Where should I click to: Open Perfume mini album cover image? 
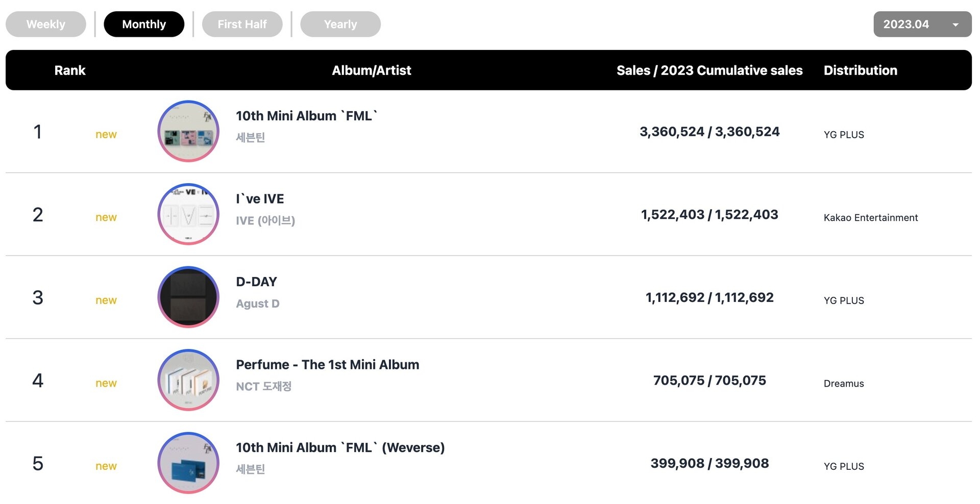coord(188,380)
